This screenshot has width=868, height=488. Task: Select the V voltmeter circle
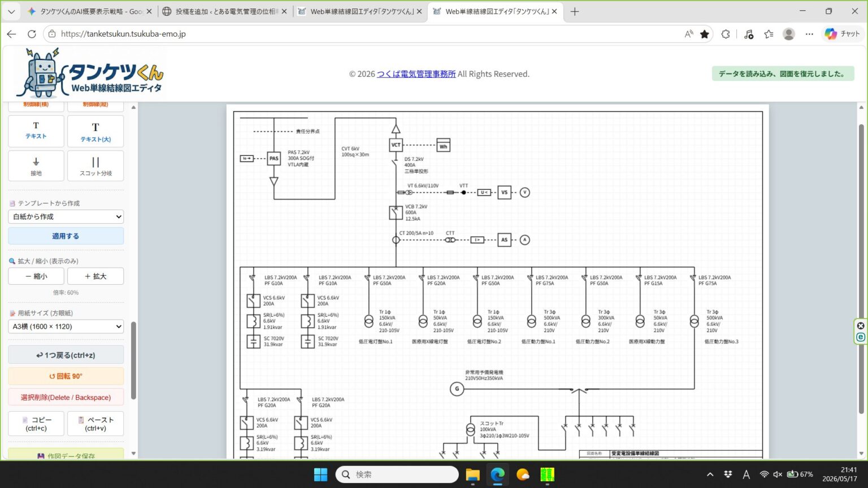[x=525, y=193]
